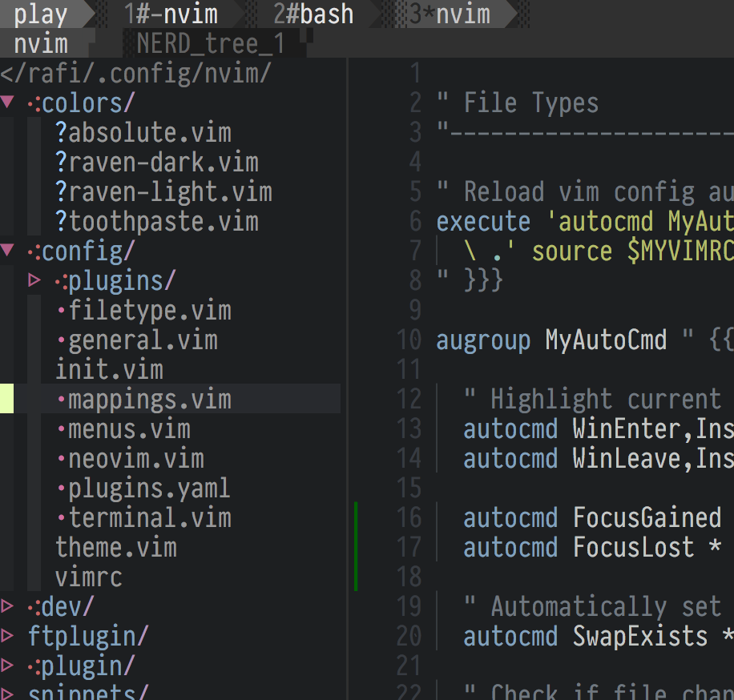Click line number 10 in the gutter

click(x=409, y=340)
